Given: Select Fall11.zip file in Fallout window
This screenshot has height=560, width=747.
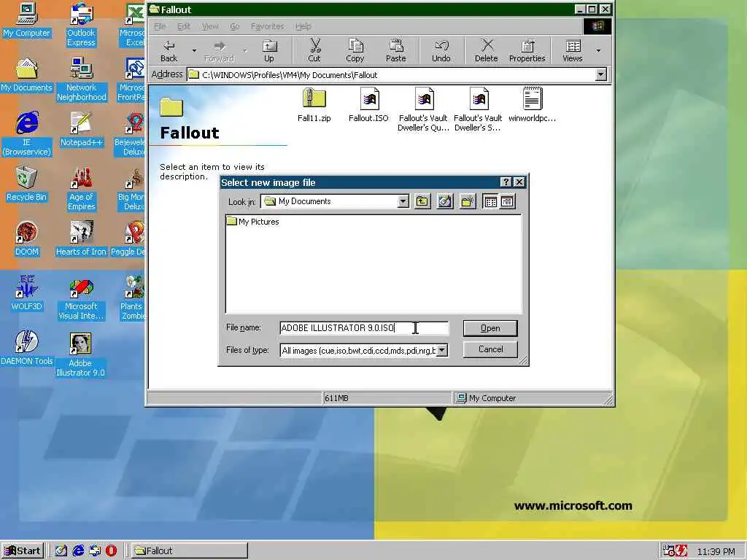Looking at the screenshot, I should pyautogui.click(x=314, y=105).
